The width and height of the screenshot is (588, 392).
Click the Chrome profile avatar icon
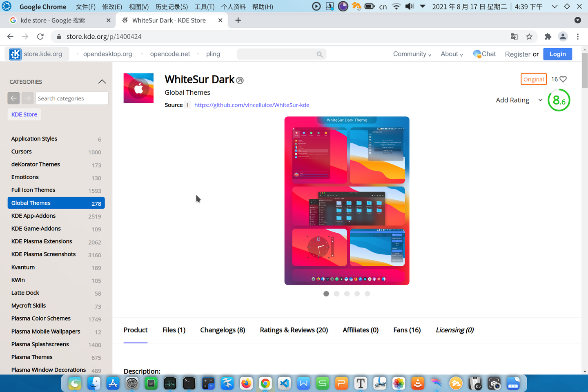[563, 36]
